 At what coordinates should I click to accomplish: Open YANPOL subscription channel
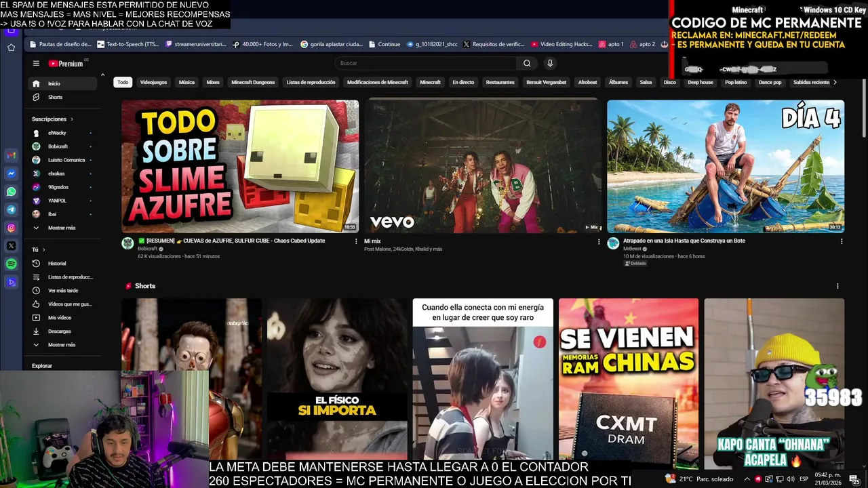point(62,201)
